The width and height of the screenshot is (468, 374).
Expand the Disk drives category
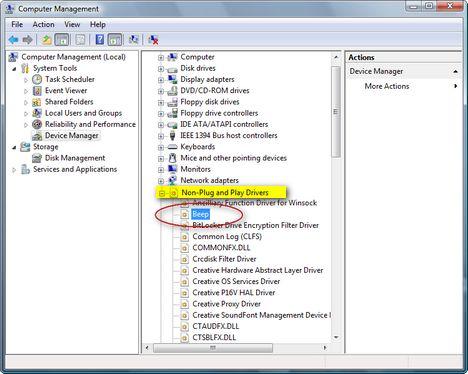[x=161, y=69]
